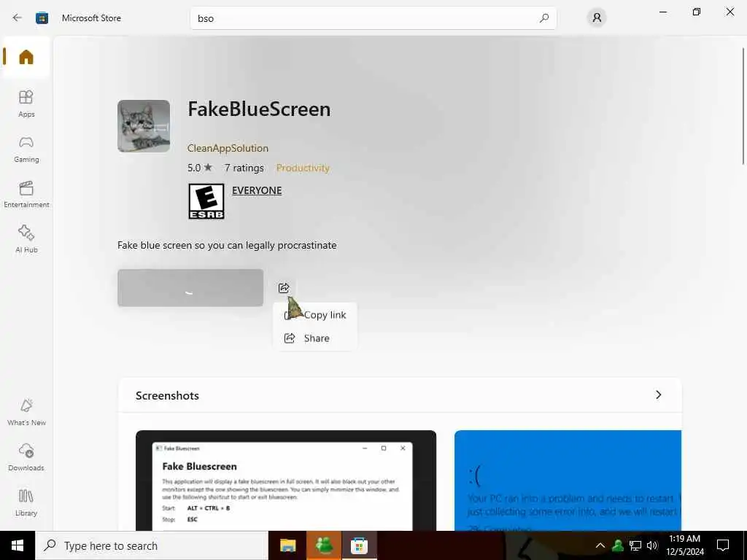
Task: Minimize the Microsoft Store window
Action: [x=662, y=12]
